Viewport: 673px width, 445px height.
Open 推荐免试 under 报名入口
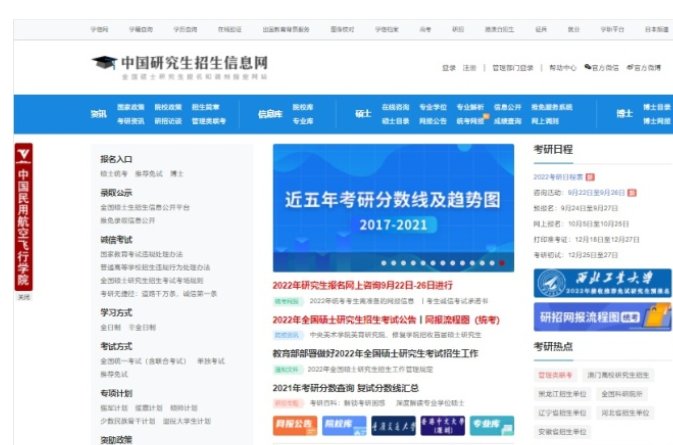point(149,174)
